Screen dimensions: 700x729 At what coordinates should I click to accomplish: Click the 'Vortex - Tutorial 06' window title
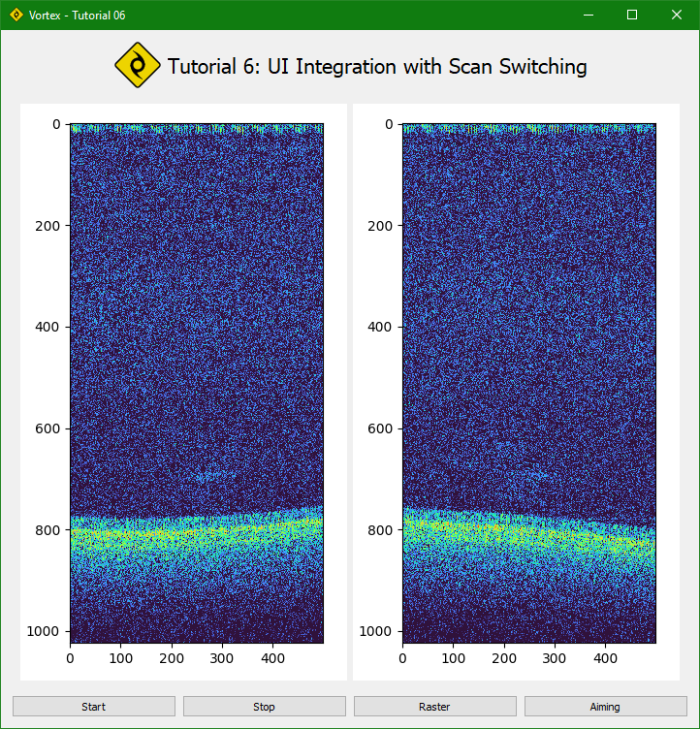coord(77,16)
